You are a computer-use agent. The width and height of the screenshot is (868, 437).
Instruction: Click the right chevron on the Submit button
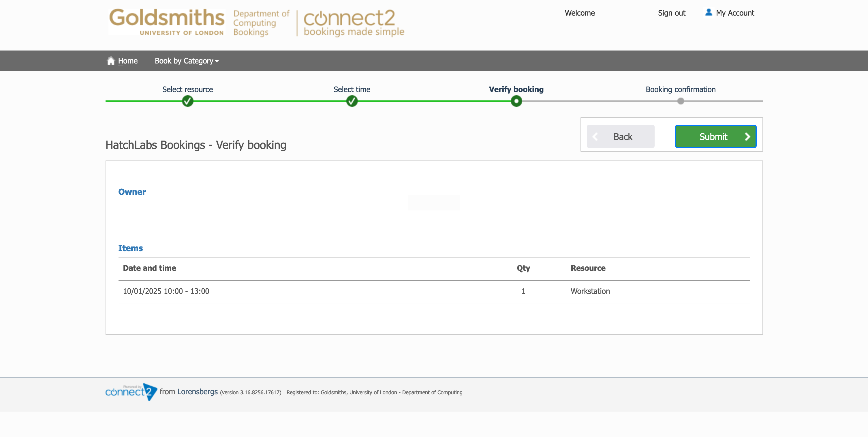click(747, 137)
